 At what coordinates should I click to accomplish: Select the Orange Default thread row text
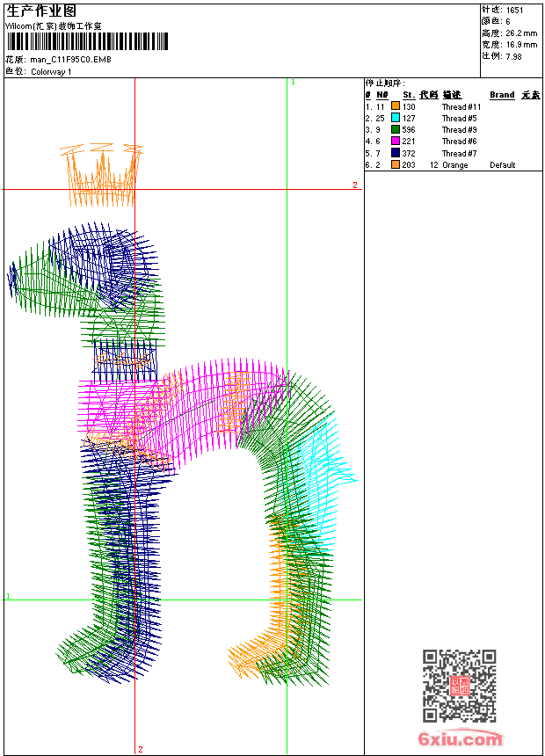454,165
